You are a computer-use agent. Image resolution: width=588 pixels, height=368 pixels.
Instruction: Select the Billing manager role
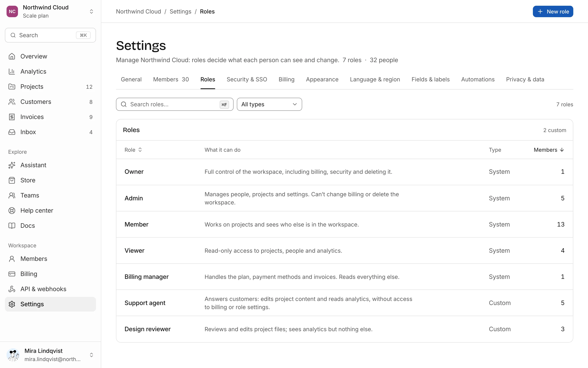click(x=345, y=277)
